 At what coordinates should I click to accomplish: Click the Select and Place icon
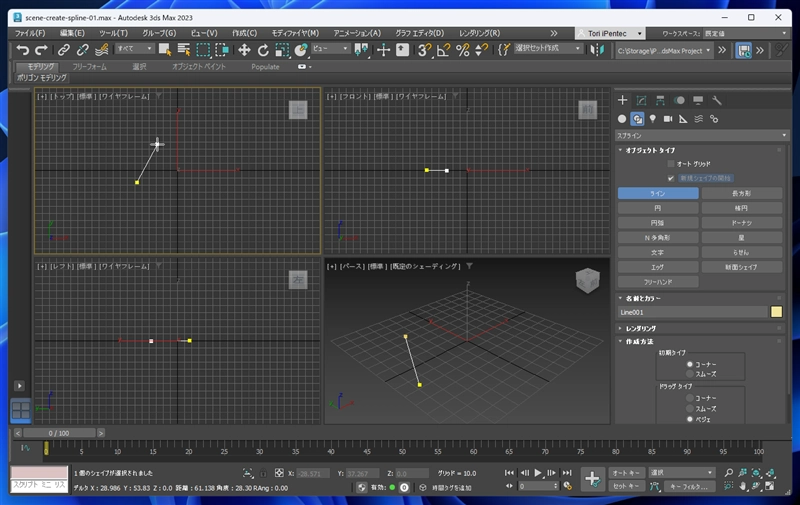coord(301,49)
